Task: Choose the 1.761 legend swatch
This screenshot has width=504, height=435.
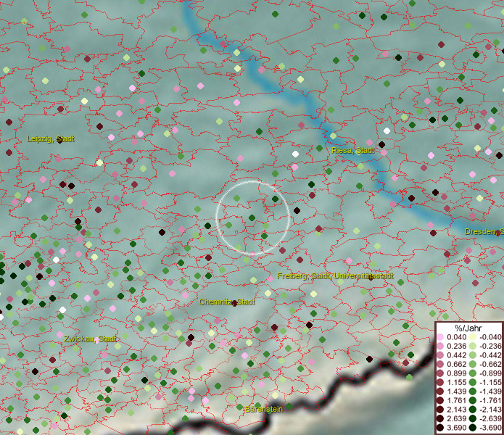Action: (440, 401)
